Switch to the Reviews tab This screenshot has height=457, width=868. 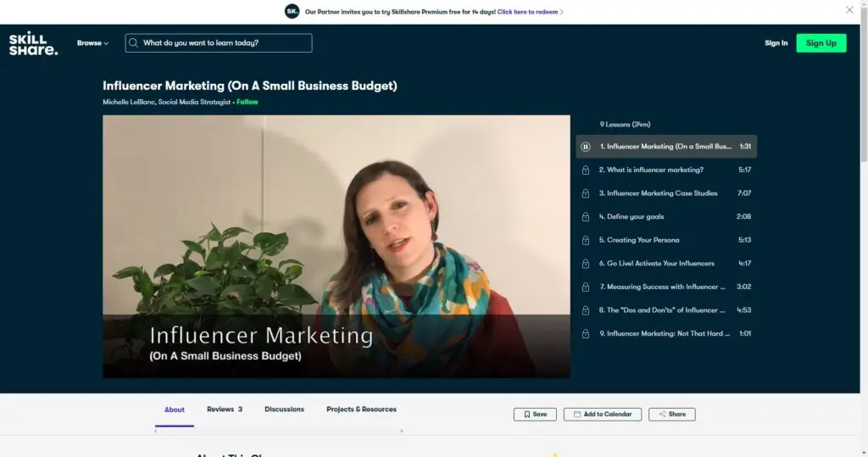[x=225, y=410]
